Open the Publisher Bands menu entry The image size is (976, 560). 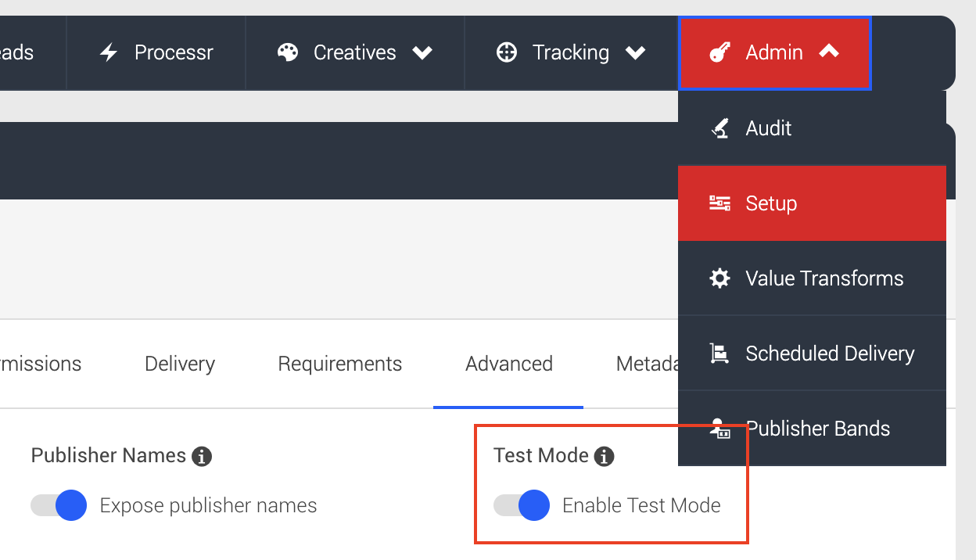click(x=812, y=429)
